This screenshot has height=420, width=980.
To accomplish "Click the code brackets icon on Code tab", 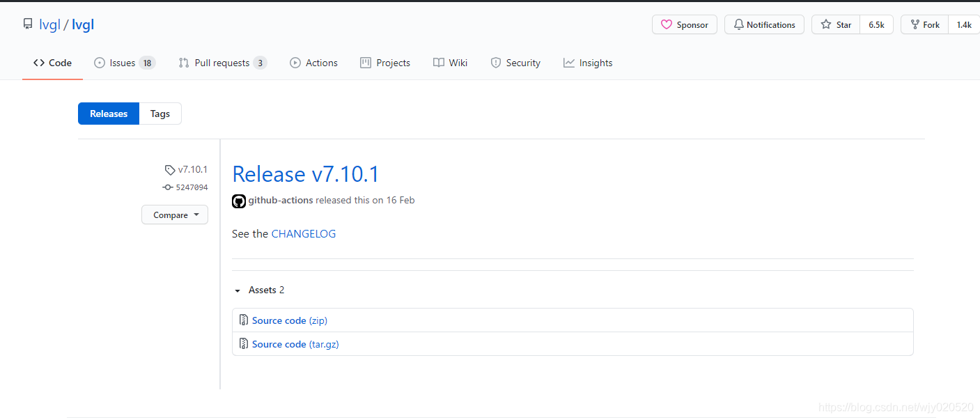I will [39, 63].
